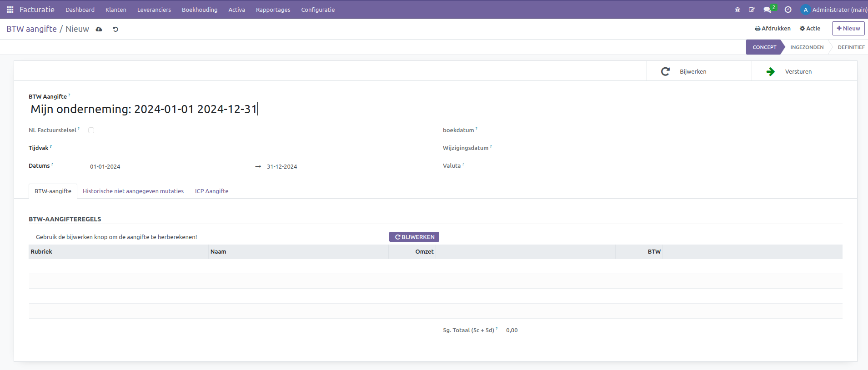Click the Nieuw button
Viewport: 868px width, 370px height.
coord(848,28)
